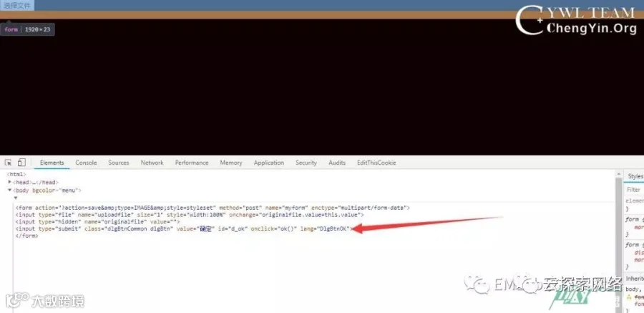Image resolution: width=644 pixels, height=313 pixels.
Task: Click the style="width:100%" attribute text
Action: (x=196, y=215)
